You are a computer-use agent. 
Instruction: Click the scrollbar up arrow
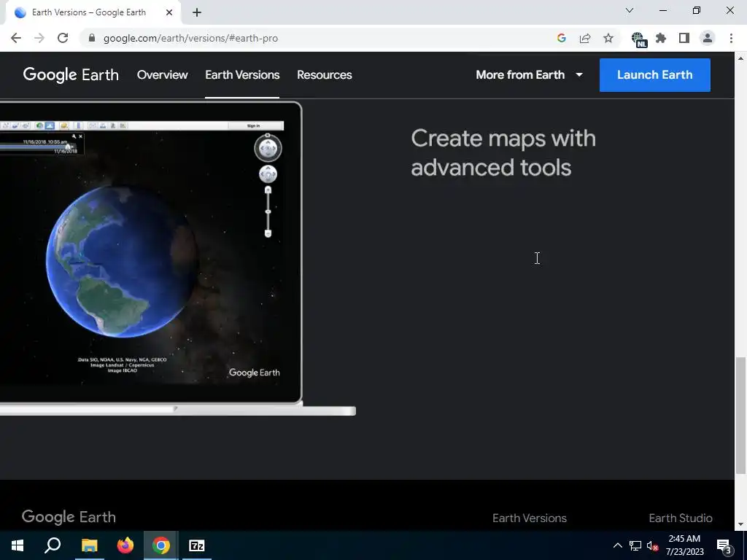pyautogui.click(x=740, y=58)
